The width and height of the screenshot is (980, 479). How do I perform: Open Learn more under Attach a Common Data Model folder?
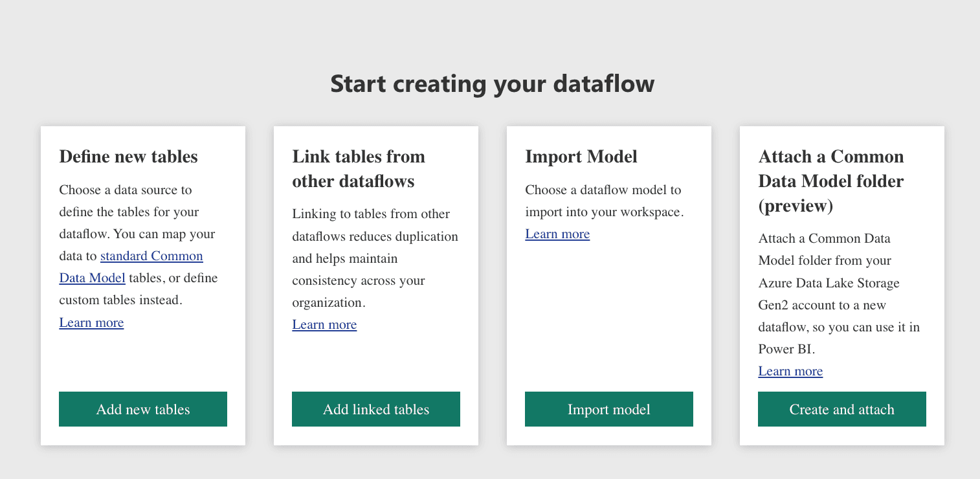[790, 371]
